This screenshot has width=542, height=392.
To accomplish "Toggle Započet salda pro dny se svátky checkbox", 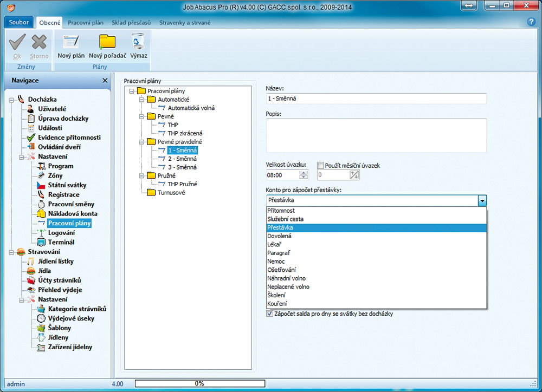I will tap(269, 313).
